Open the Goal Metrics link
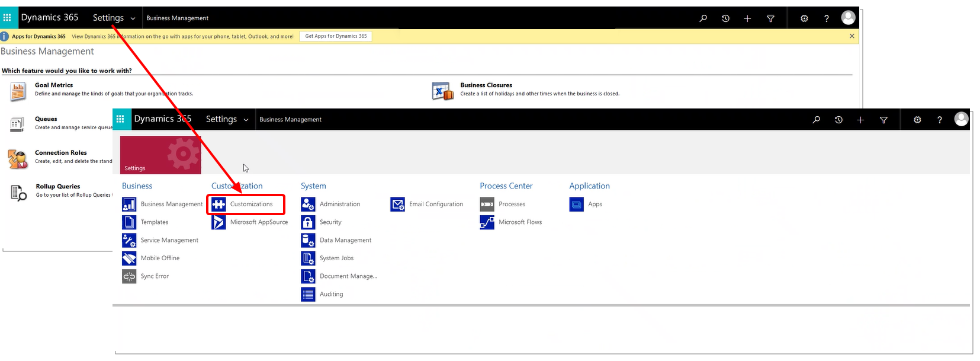Screen dimensions: 980x361 pos(54,85)
